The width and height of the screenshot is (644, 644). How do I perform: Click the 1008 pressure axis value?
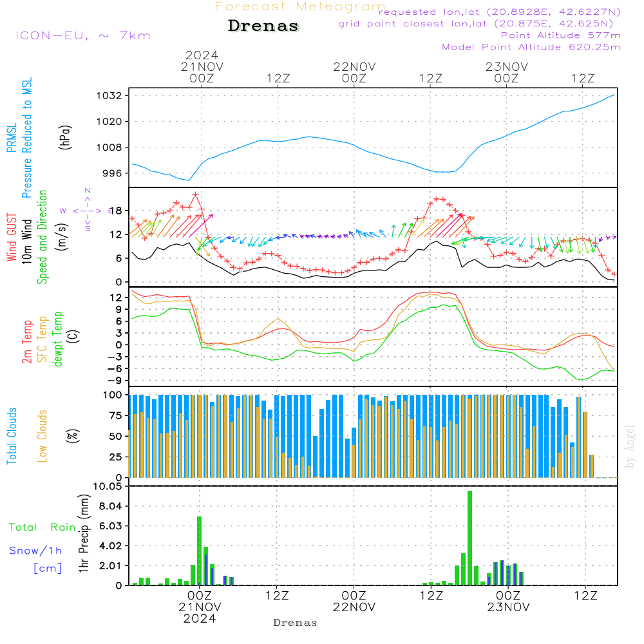(x=109, y=147)
